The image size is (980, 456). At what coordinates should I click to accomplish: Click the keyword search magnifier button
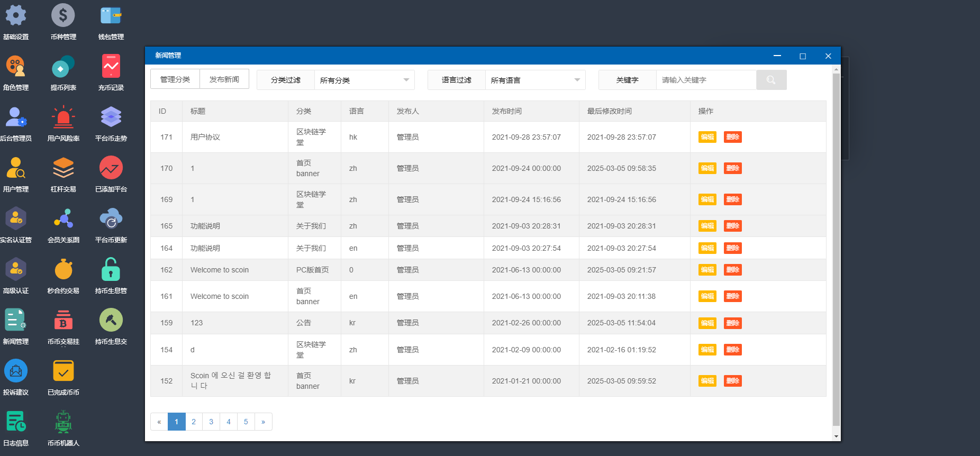[771, 80]
